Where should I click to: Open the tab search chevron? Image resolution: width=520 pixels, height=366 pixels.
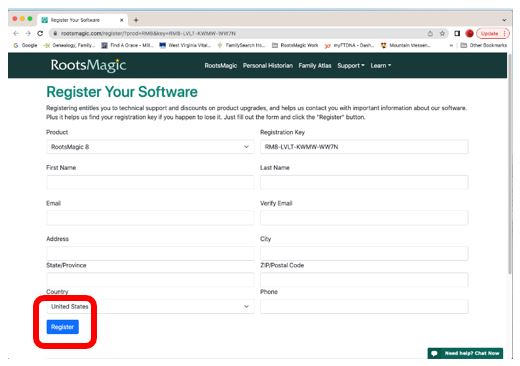point(504,20)
